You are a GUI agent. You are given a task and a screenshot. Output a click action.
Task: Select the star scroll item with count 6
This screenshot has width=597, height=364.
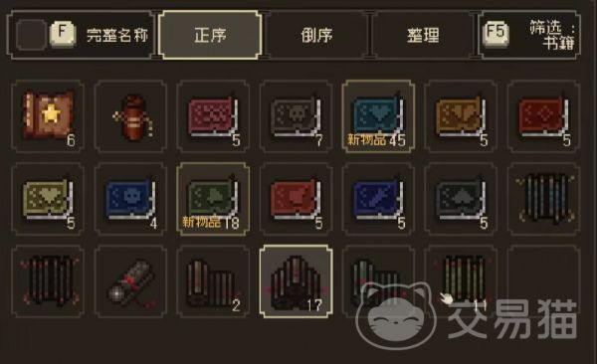(48, 116)
